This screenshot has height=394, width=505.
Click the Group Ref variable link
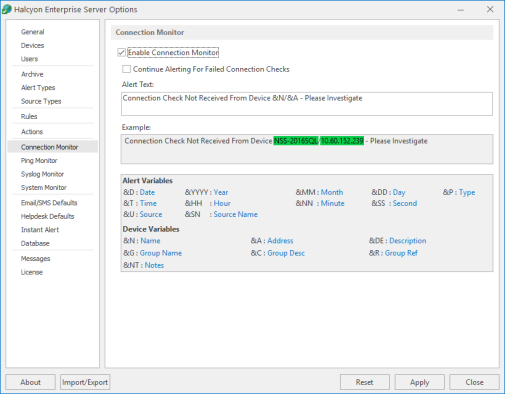tap(401, 253)
